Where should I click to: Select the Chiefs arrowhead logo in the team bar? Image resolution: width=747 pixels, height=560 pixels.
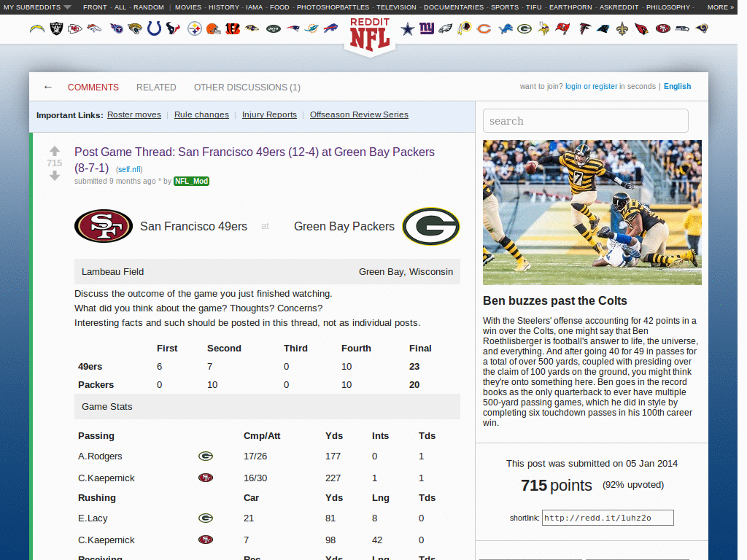point(75,29)
